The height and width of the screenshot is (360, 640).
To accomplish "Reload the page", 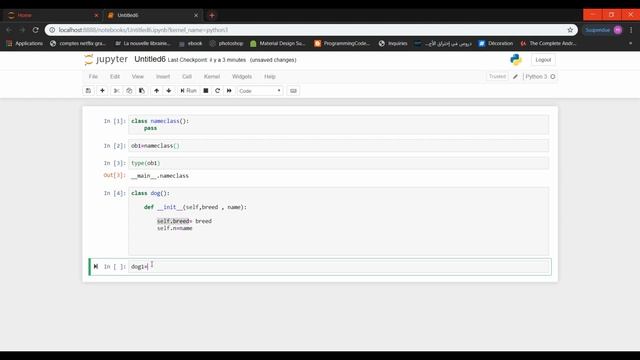I will tap(36, 30).
